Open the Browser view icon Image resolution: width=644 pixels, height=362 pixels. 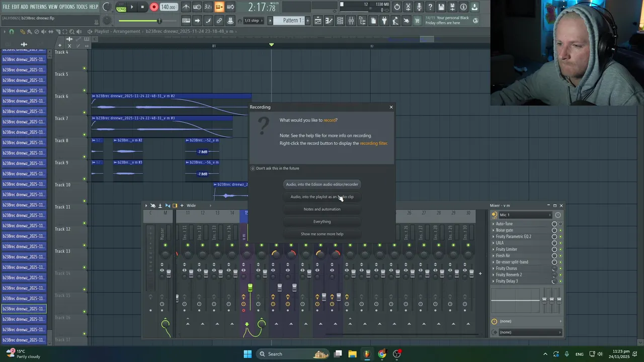click(x=362, y=21)
